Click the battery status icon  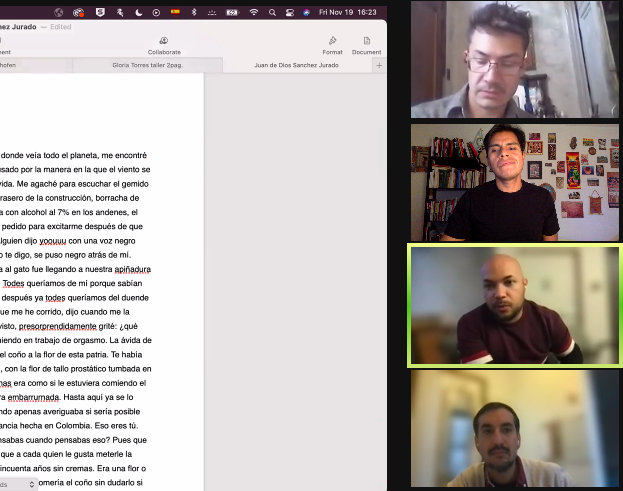click(232, 12)
